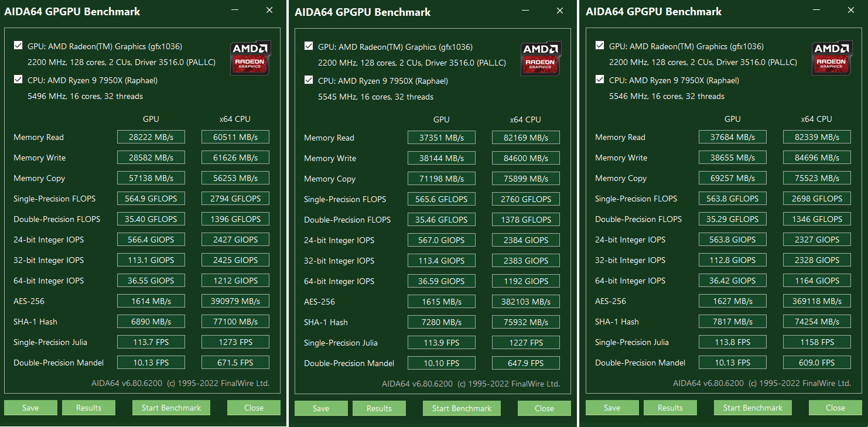
Task: Toggle CPU checkbox in right window
Action: (x=600, y=80)
